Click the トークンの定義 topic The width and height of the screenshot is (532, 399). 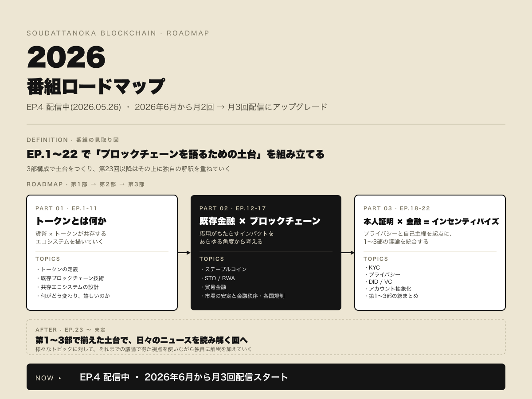pyautogui.click(x=57, y=270)
